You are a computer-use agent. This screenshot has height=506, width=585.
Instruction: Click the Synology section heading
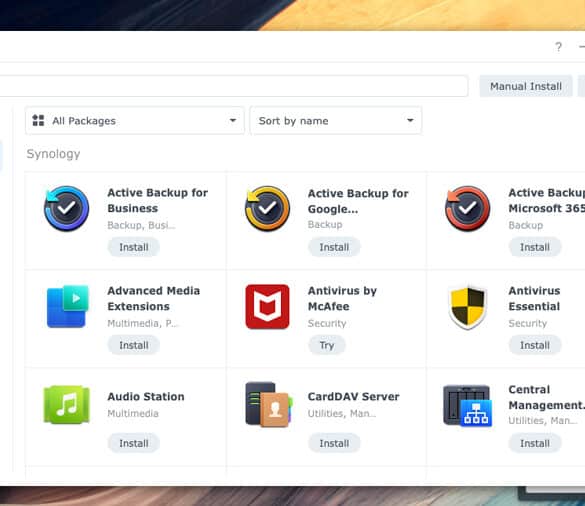coord(53,154)
